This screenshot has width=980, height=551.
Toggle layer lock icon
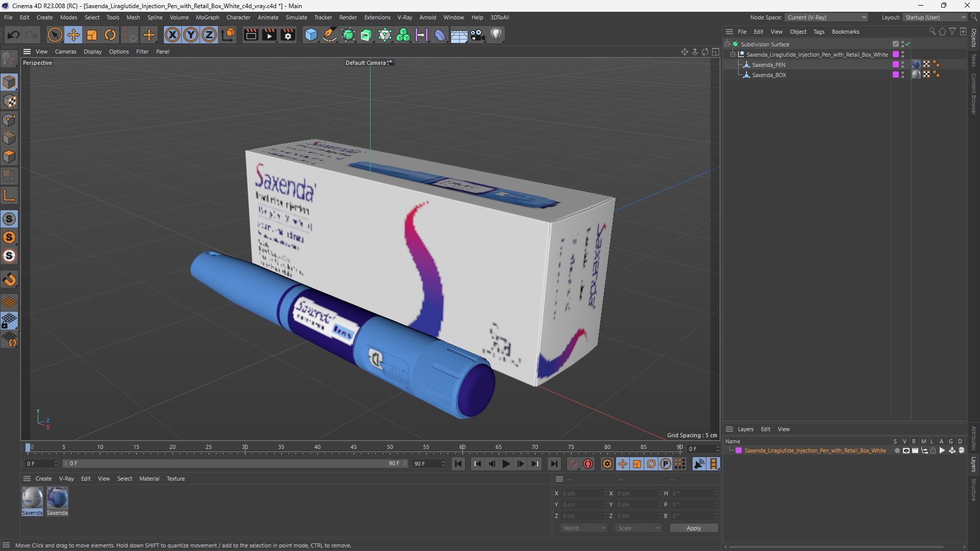point(934,450)
